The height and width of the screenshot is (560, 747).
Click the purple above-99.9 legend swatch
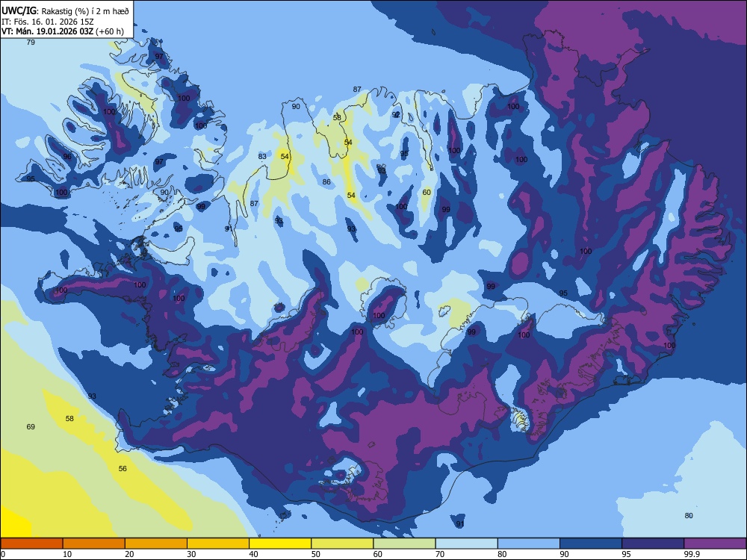[x=715, y=544]
